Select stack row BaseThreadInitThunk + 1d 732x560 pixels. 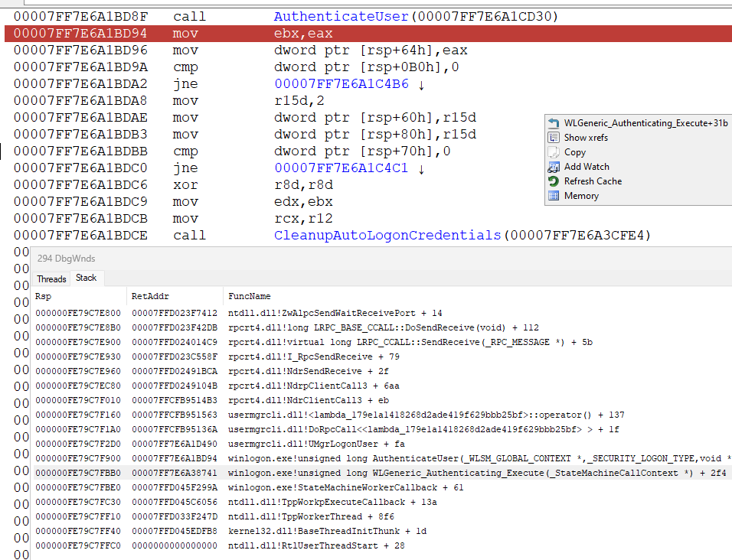point(383,531)
